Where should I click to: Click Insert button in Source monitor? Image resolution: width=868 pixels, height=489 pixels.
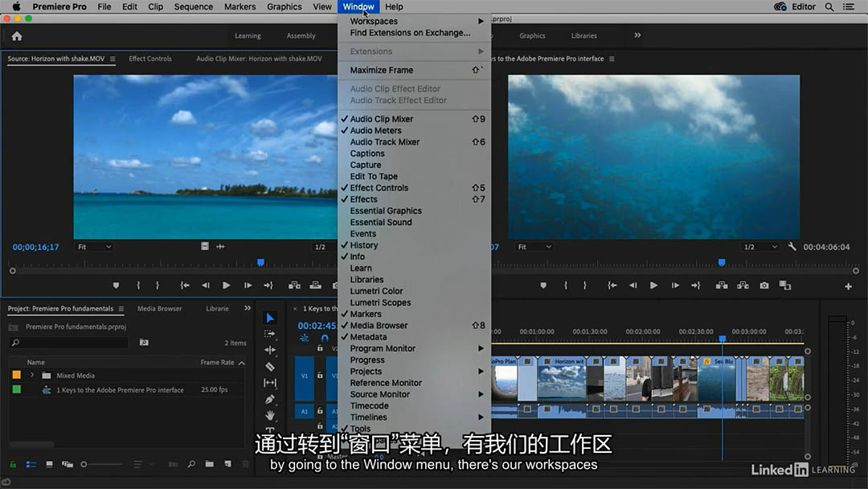pyautogui.click(x=294, y=286)
